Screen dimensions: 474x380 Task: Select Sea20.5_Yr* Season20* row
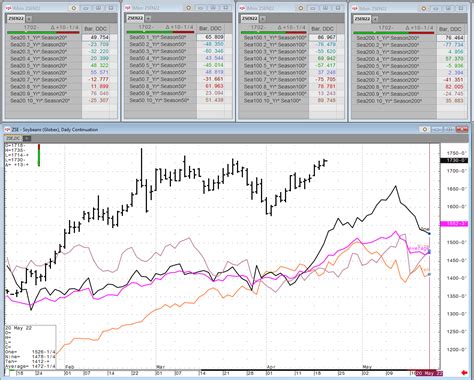[44, 65]
